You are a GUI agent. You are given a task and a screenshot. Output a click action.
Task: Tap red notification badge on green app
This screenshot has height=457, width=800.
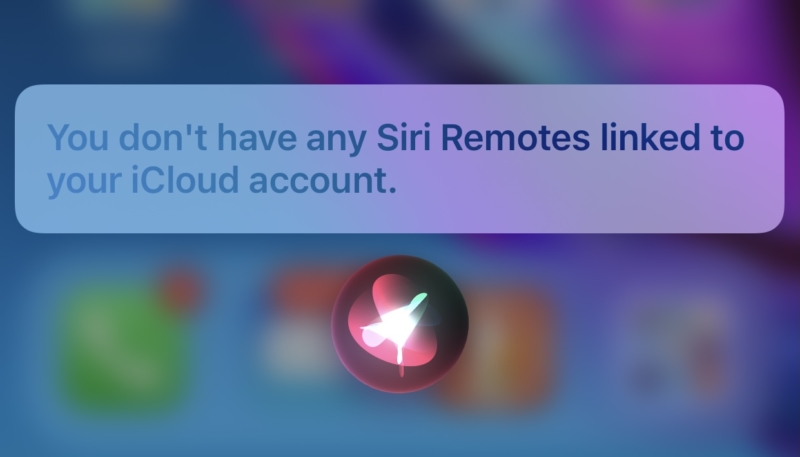click(x=179, y=291)
